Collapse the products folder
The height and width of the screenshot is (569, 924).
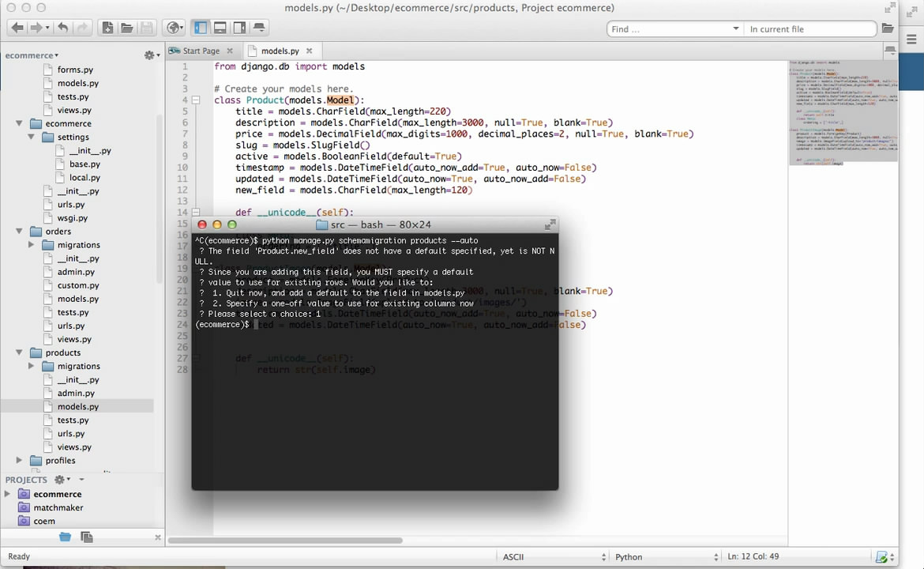[19, 352]
